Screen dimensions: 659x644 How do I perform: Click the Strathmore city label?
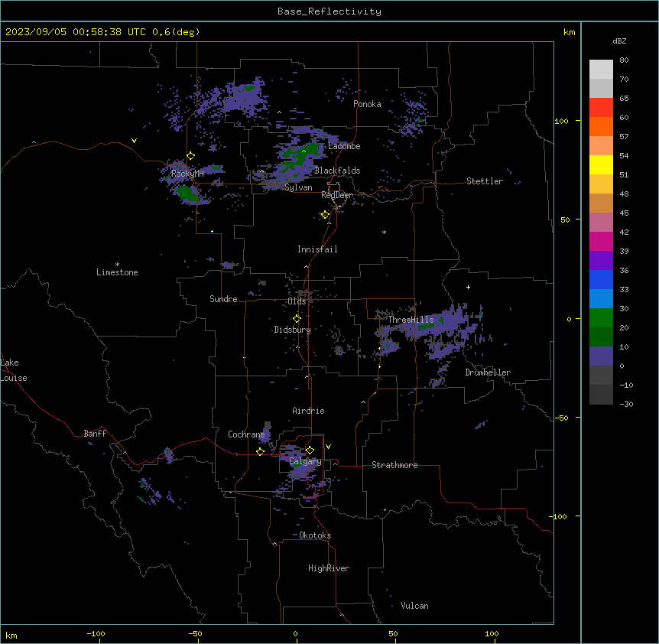[x=394, y=465]
